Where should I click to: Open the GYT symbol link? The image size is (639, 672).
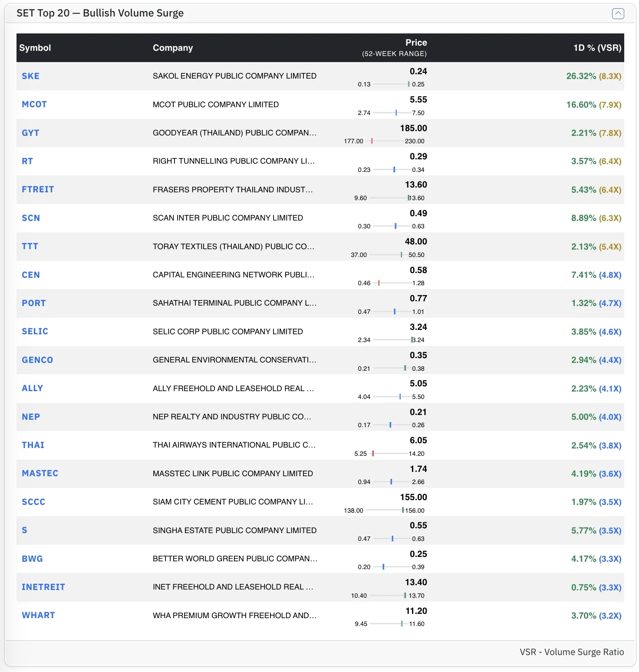[30, 133]
